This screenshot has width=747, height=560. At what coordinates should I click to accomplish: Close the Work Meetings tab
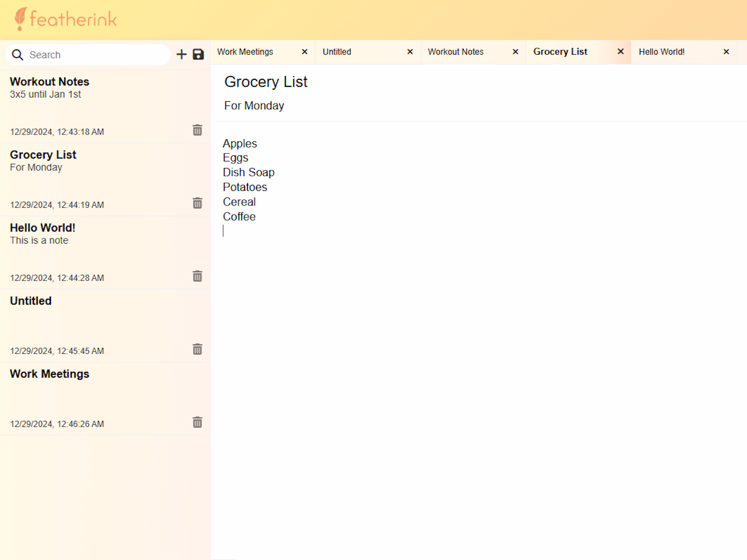point(304,52)
